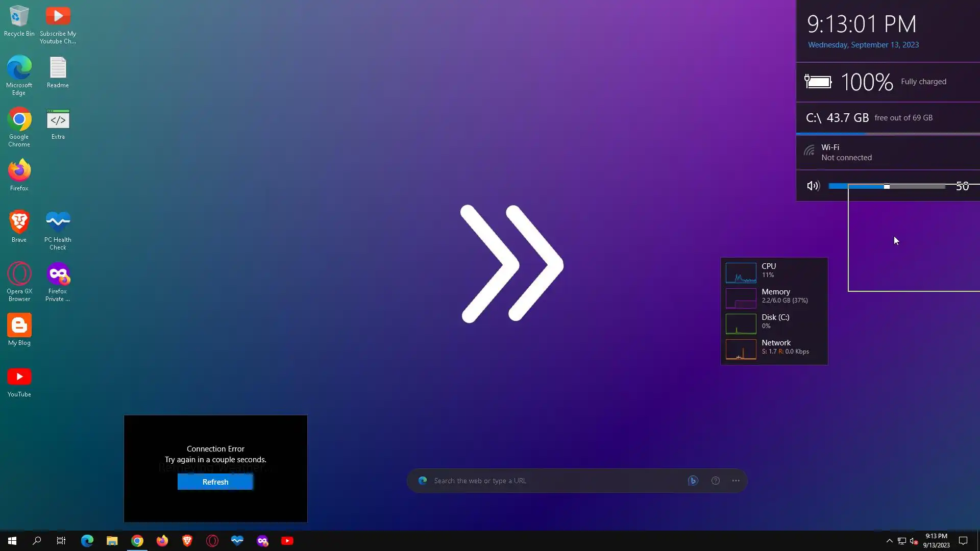The height and width of the screenshot is (551, 980).
Task: Open Opera GX Browser desktop icon
Action: click(19, 274)
